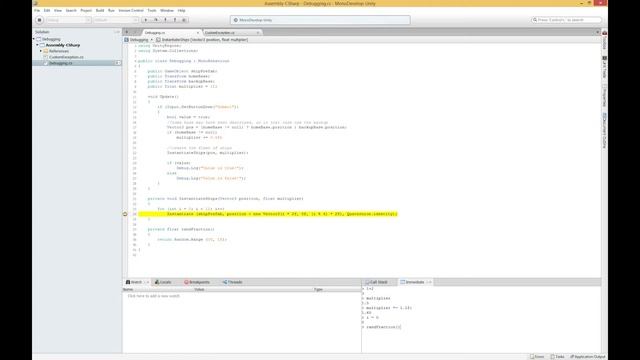The image size is (640, 360).
Task: Switch to the Call Stack pad tab
Action: [376, 282]
